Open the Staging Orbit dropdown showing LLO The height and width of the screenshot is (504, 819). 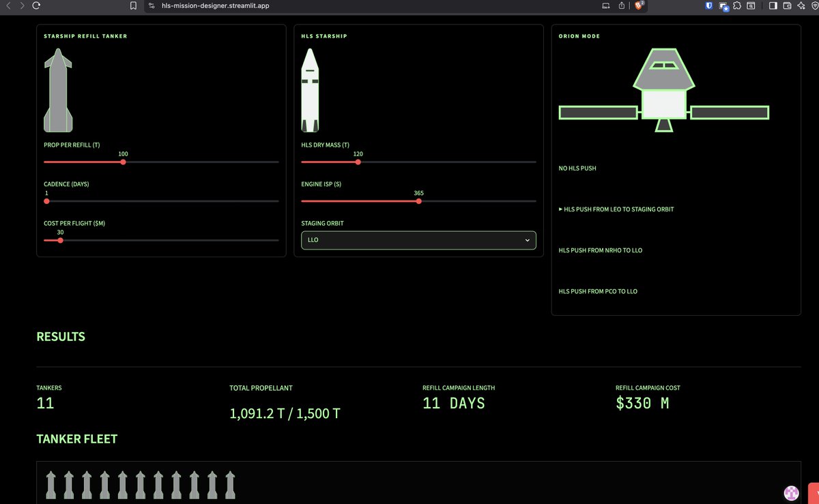tap(418, 240)
